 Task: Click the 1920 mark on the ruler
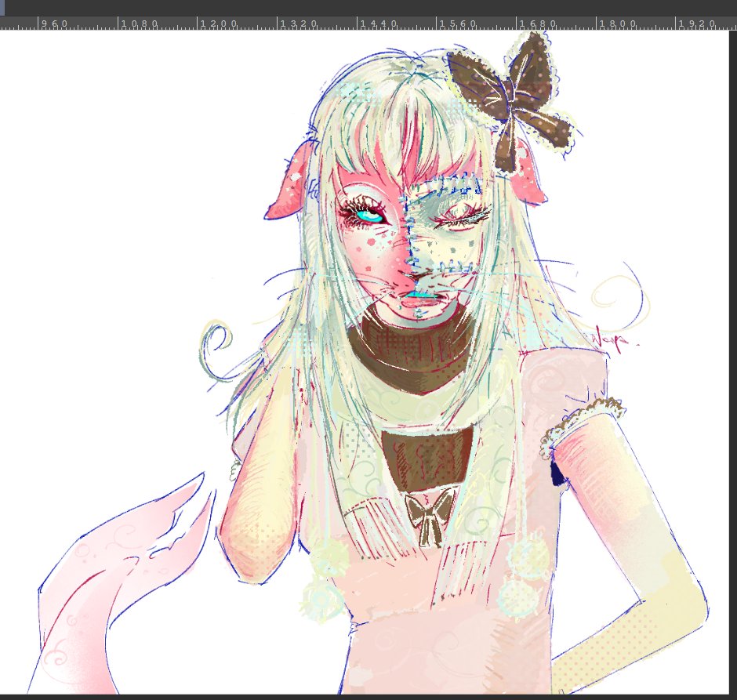[x=698, y=24]
